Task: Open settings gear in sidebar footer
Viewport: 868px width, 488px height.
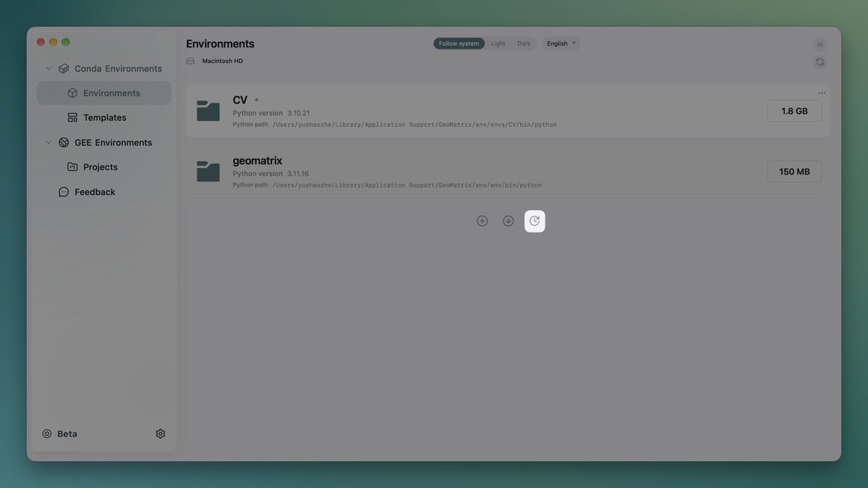Action: (161, 434)
